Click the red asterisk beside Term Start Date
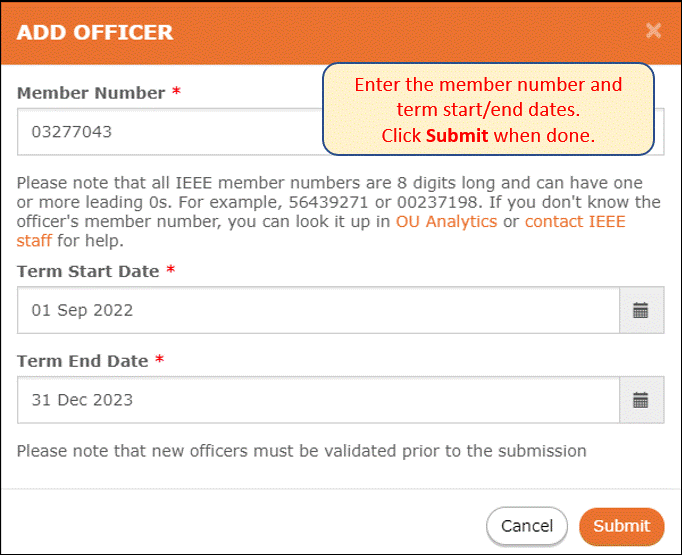The image size is (682, 555). [x=170, y=269]
